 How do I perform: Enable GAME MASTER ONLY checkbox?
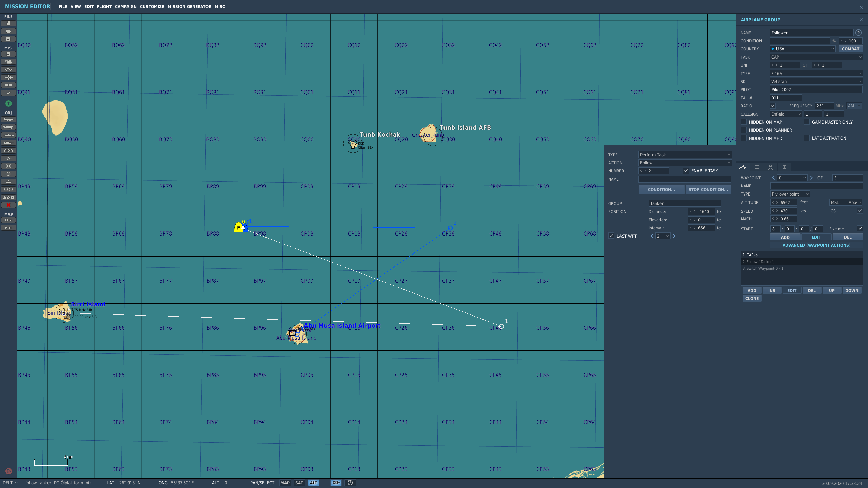click(x=807, y=122)
